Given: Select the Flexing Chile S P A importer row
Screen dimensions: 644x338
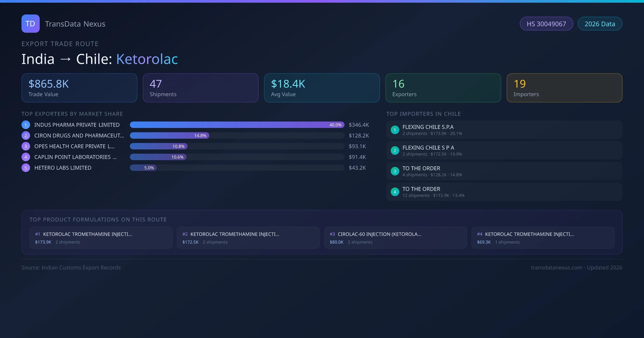Looking at the screenshot, I should coord(504,150).
